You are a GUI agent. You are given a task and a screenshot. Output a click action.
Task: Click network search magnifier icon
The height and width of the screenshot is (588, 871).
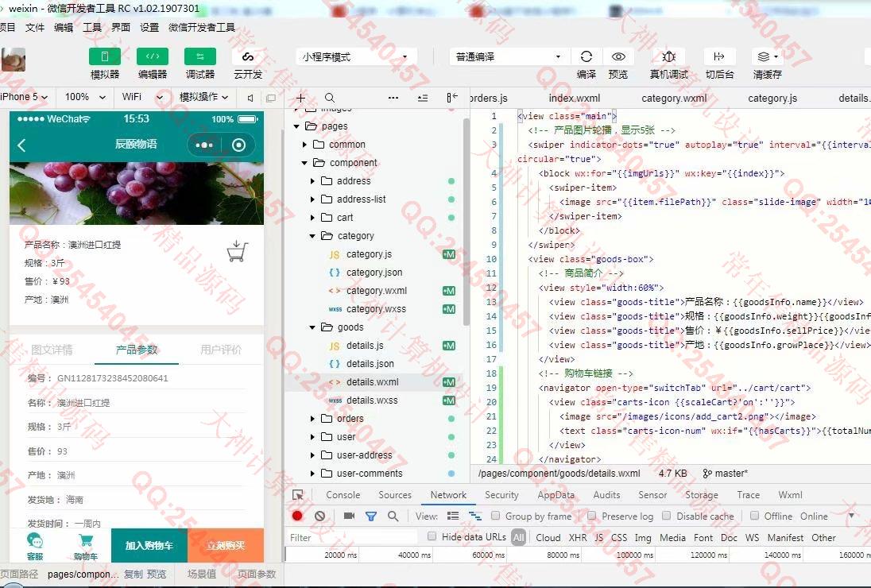(x=393, y=516)
